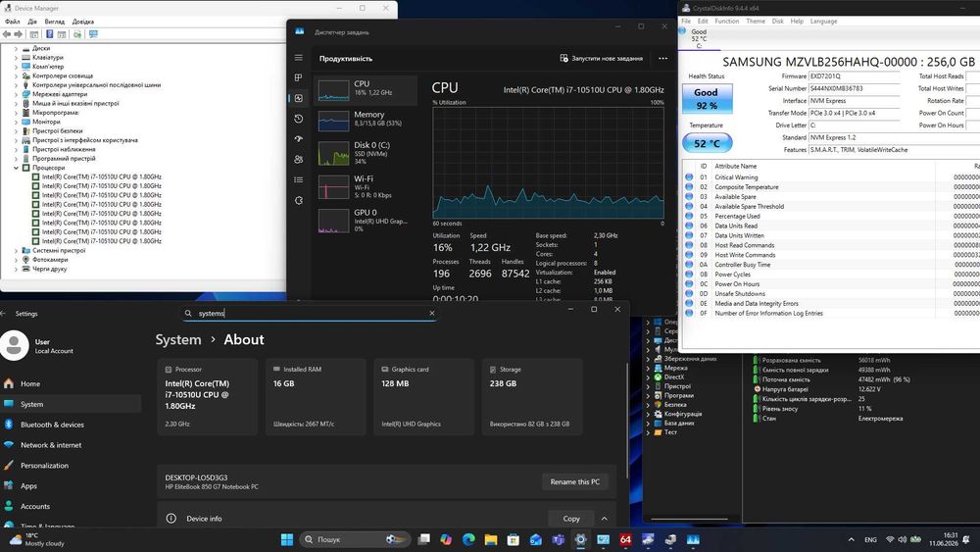Click the Settings search field containing systems
The width and height of the screenshot is (980, 552).
[x=310, y=313]
